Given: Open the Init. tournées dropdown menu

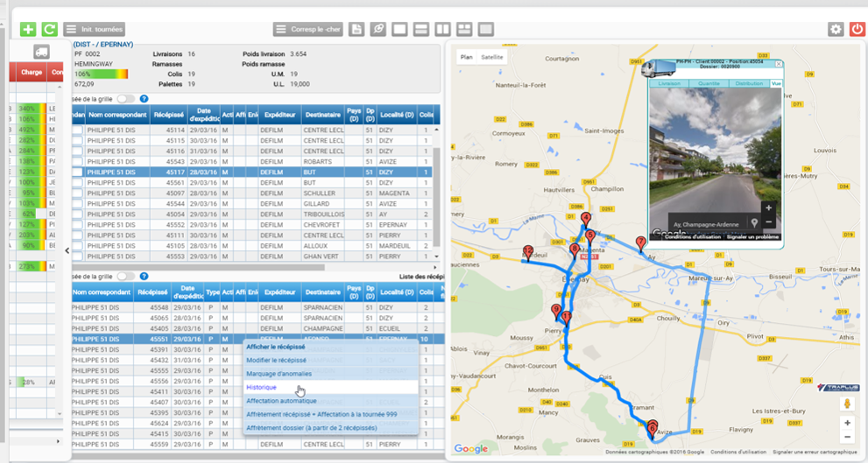Looking at the screenshot, I should click(x=95, y=30).
